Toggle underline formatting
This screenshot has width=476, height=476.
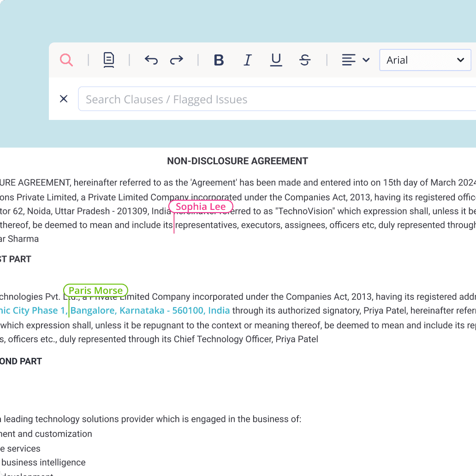point(276,60)
